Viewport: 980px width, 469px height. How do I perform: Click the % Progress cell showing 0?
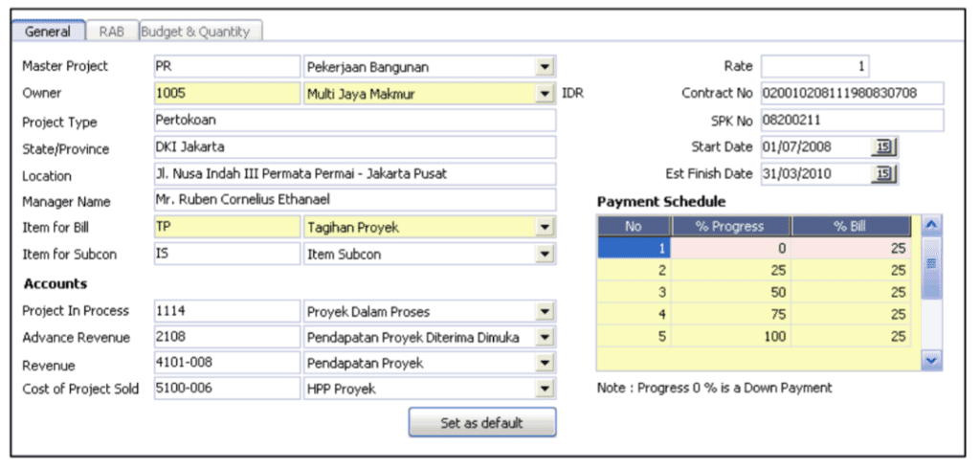coord(730,248)
